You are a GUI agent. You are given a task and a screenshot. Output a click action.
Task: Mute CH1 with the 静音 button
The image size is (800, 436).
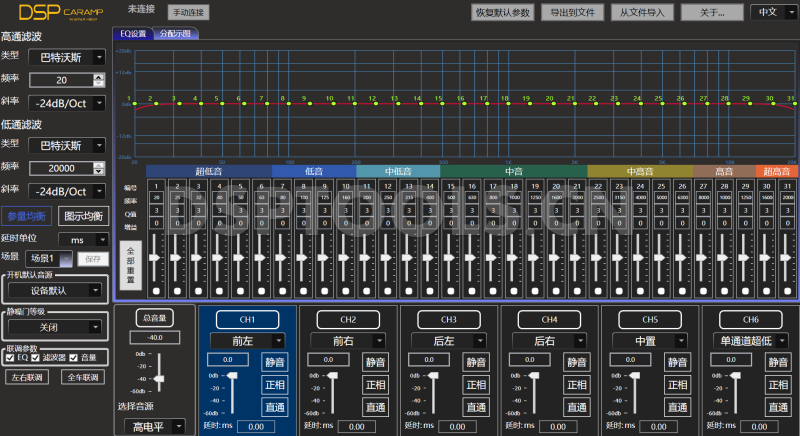pos(275,362)
